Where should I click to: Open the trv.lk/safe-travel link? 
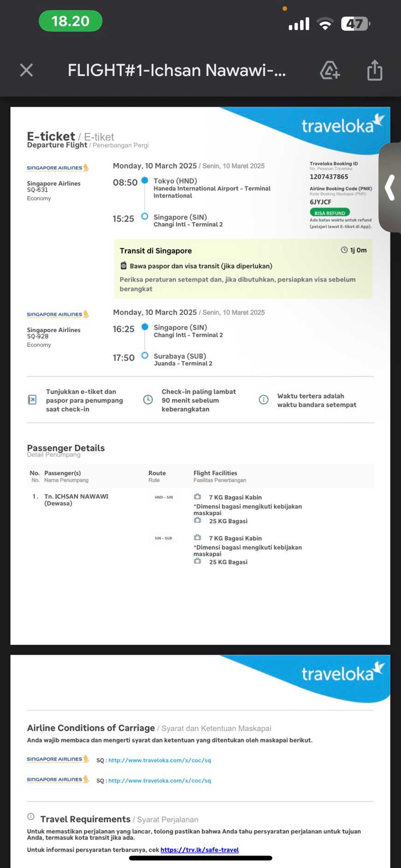tap(200, 850)
